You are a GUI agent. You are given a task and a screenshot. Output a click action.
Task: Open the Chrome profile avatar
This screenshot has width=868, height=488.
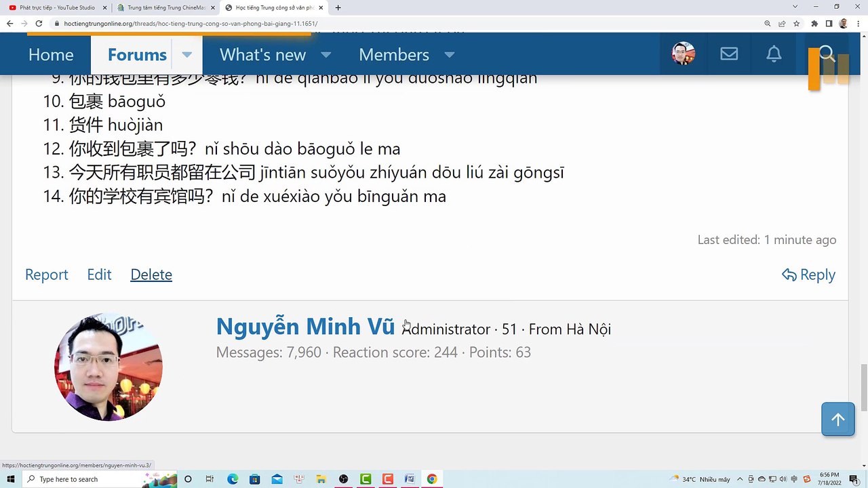844,23
